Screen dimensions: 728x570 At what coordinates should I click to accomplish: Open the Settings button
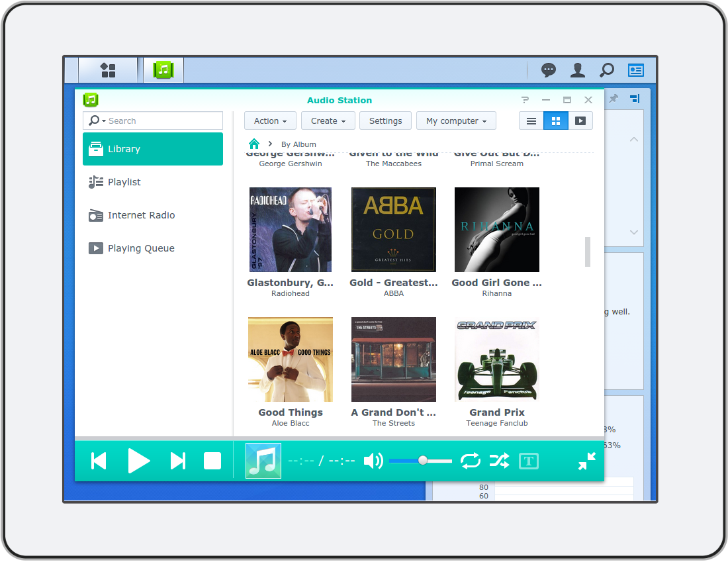click(x=385, y=120)
